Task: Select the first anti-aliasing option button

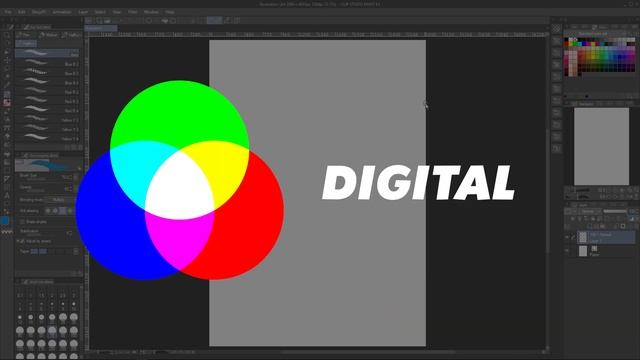Action: (x=48, y=211)
